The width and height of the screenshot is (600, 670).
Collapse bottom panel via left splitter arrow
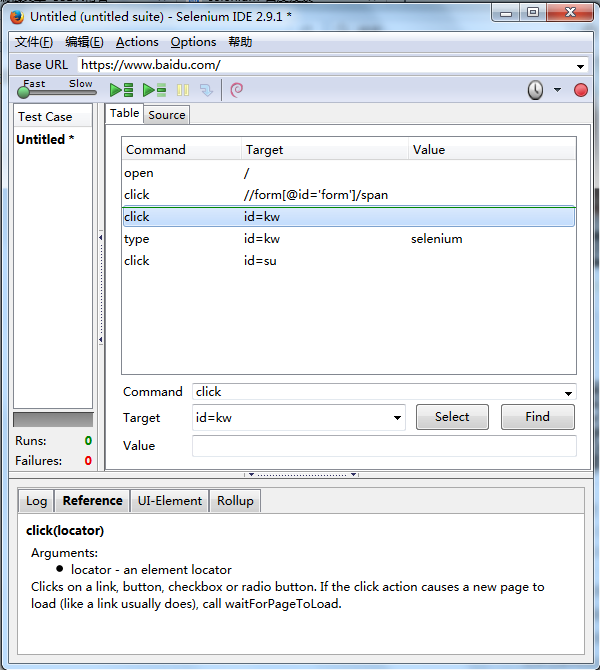pyautogui.click(x=251, y=474)
